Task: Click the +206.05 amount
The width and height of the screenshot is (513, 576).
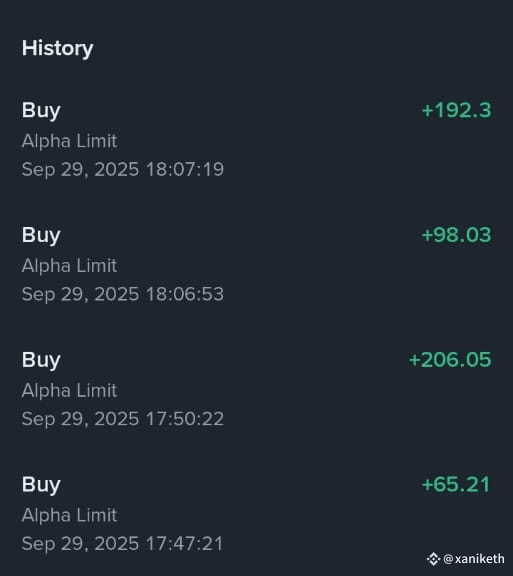Action: pyautogui.click(x=450, y=360)
